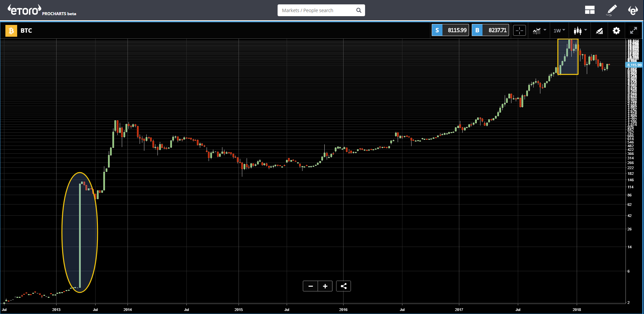
Task: Open the eToro logo icon at top right
Action: pos(633,10)
